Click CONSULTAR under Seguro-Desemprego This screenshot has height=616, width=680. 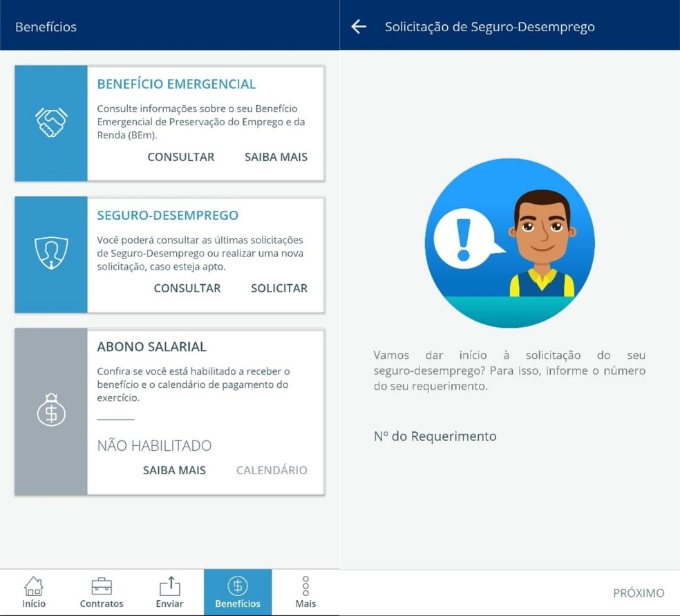point(187,288)
